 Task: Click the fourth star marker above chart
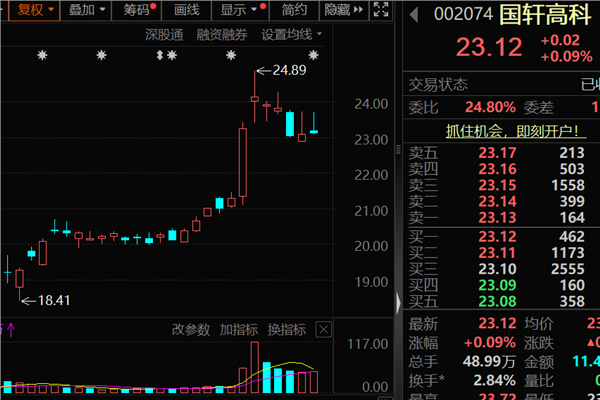tap(231, 56)
